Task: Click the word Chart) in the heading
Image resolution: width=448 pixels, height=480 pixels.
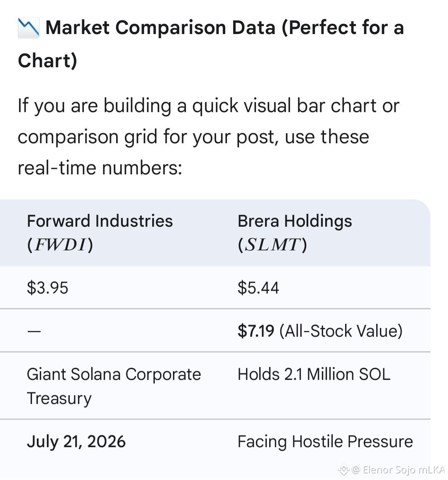Action: tap(47, 61)
